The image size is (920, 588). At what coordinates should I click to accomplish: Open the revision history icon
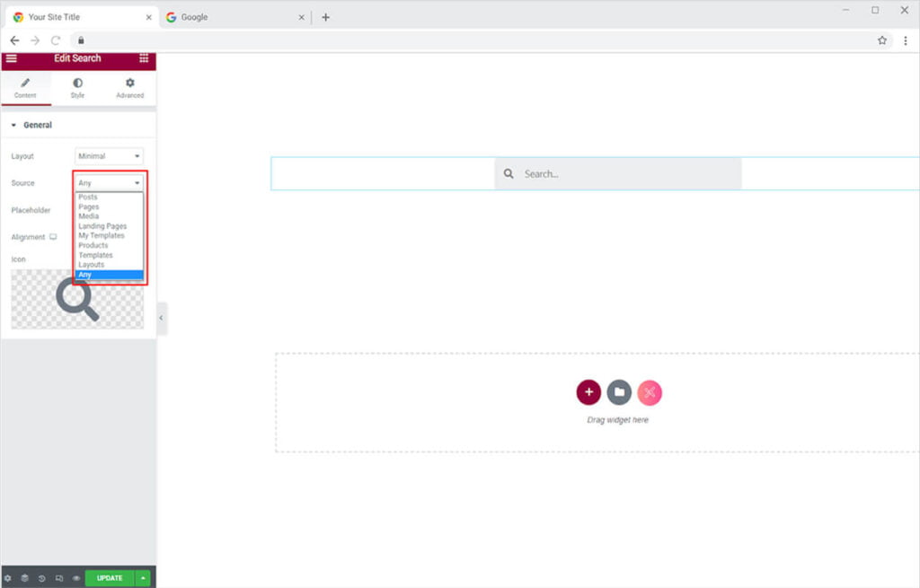pos(41,578)
